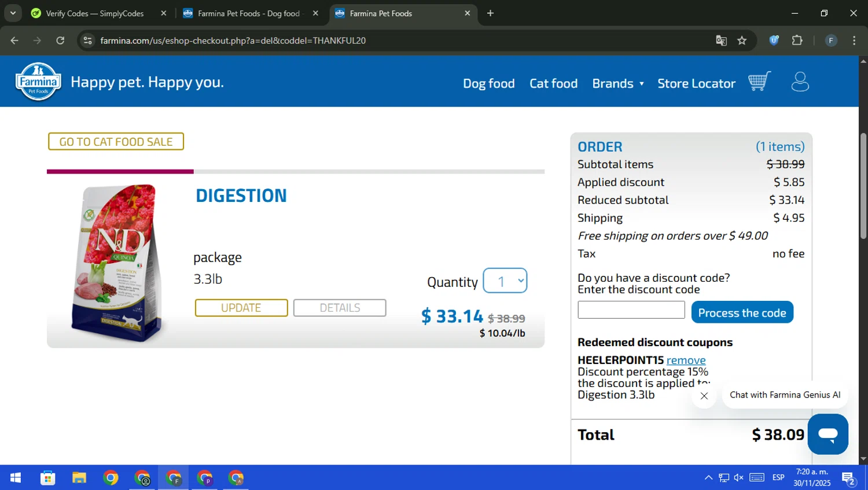Close the Verify Codes SimplyCodes tab
The image size is (868, 490).
(x=164, y=13)
